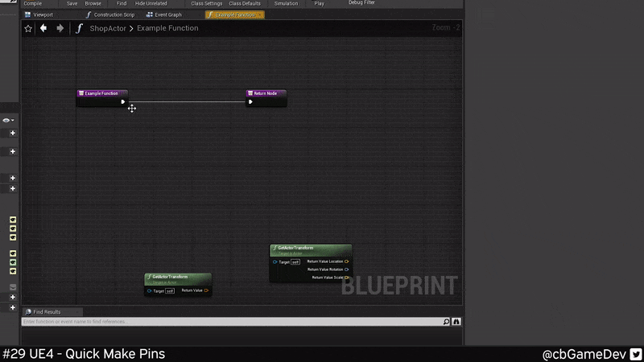Click the Class Defaults toolbar button

245,3
